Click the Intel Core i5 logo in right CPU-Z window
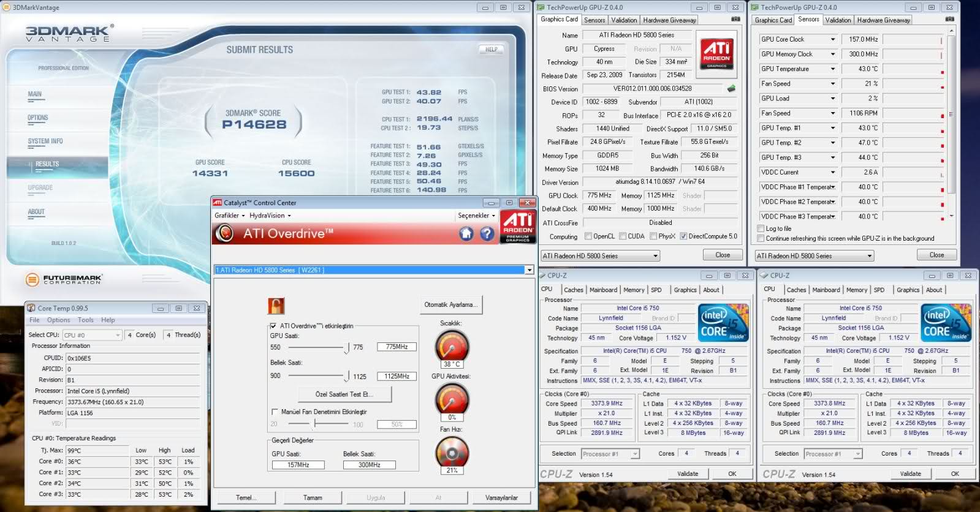Viewport: 980px width, 512px height. (x=946, y=323)
